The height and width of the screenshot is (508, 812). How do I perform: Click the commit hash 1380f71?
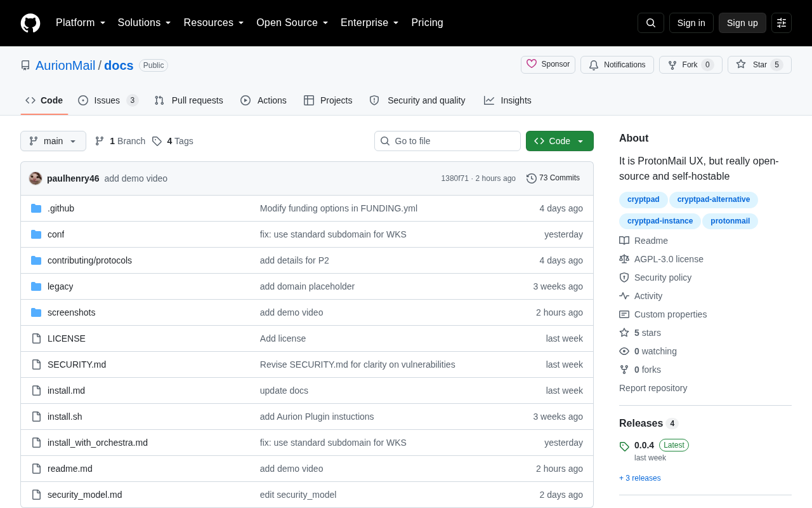pyautogui.click(x=455, y=178)
